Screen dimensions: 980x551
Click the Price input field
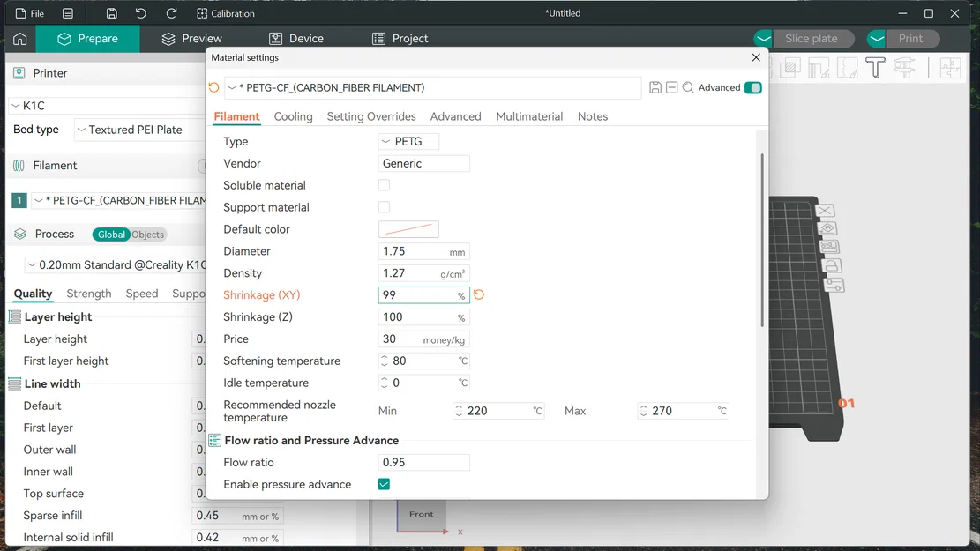(x=423, y=339)
